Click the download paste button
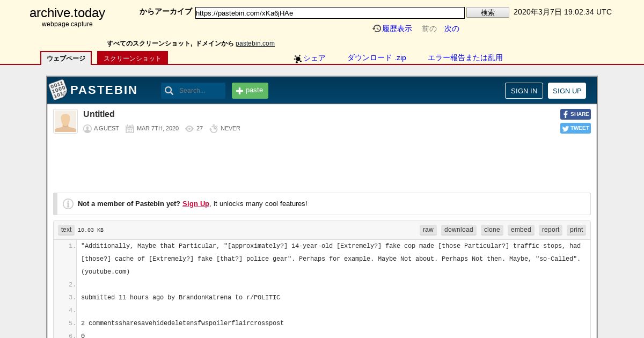The image size is (644, 338). click(459, 230)
